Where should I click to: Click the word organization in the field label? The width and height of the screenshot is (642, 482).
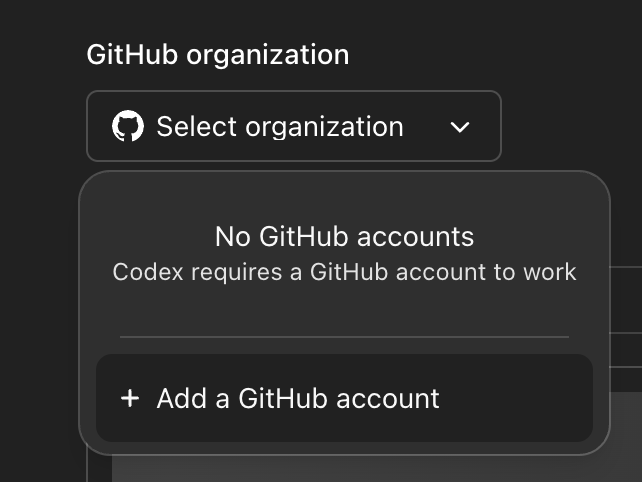(268, 56)
